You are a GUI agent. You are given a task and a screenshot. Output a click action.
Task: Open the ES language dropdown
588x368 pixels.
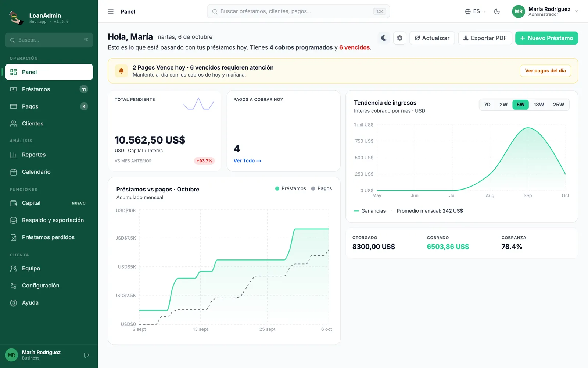click(476, 11)
